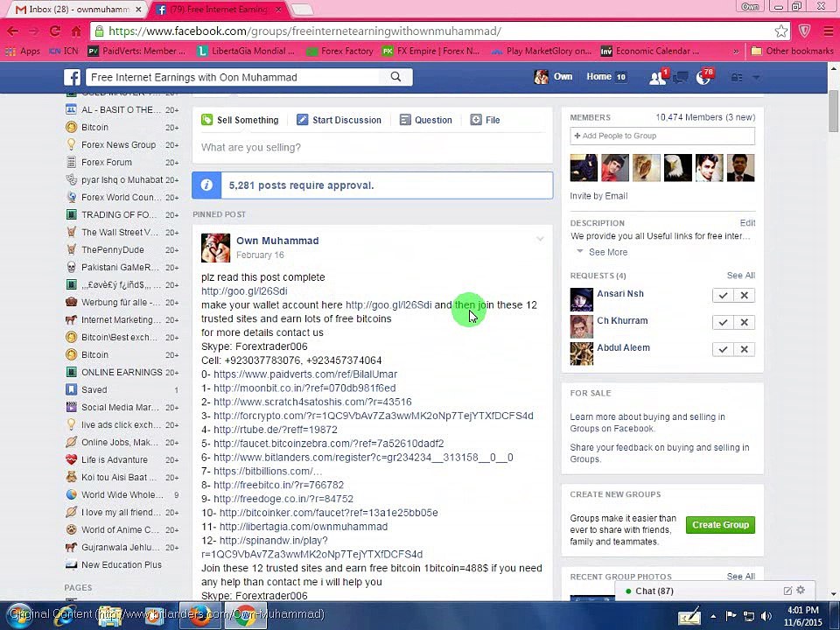840x630 pixels.
Task: Open paidverts referral link
Action: pos(305,374)
